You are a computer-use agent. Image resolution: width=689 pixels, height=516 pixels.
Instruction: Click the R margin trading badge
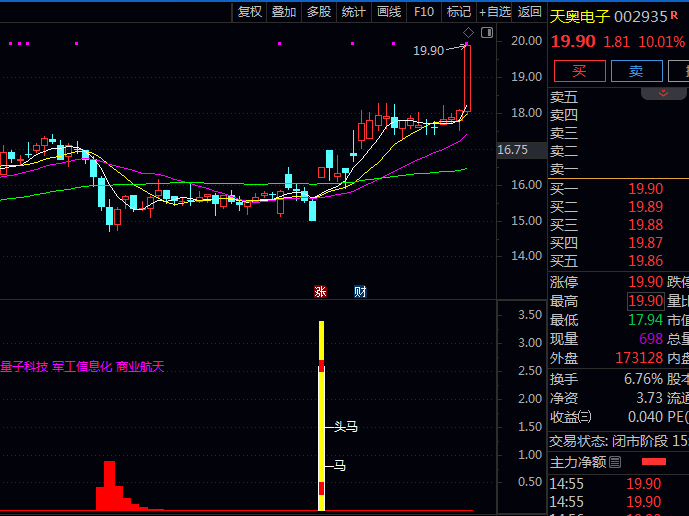coord(674,16)
